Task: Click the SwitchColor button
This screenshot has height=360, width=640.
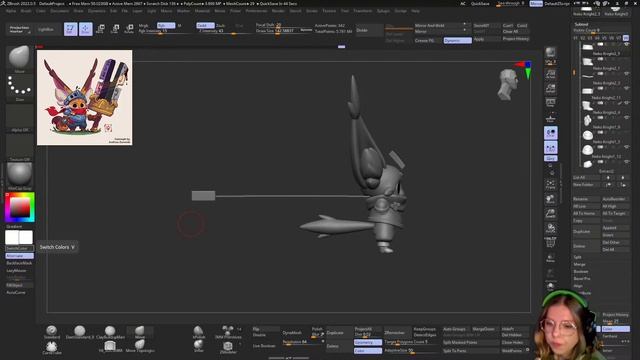Action: tap(19, 248)
